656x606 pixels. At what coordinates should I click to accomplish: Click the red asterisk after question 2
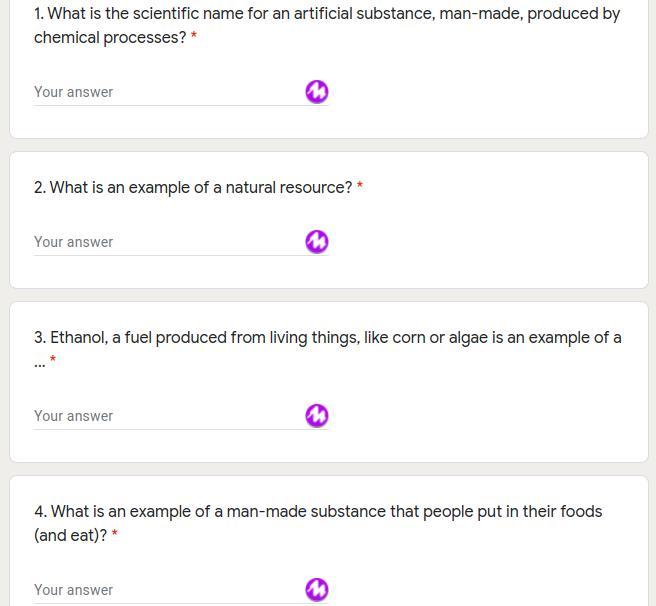point(360,187)
